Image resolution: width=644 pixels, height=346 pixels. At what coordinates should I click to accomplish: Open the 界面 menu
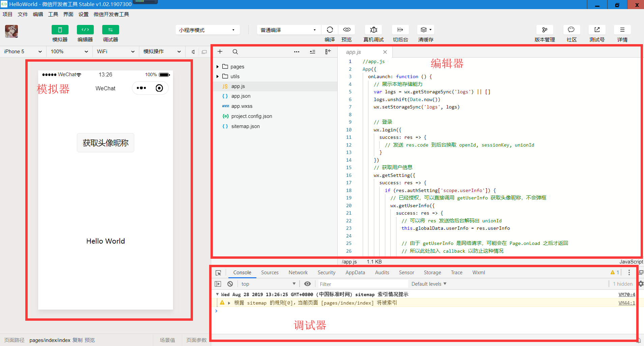tap(68, 14)
